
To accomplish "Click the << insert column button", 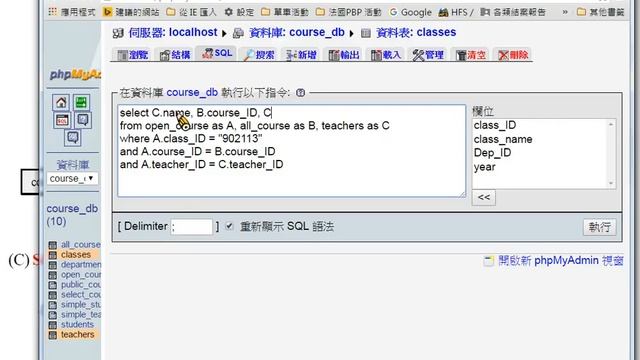I will (x=484, y=198).
